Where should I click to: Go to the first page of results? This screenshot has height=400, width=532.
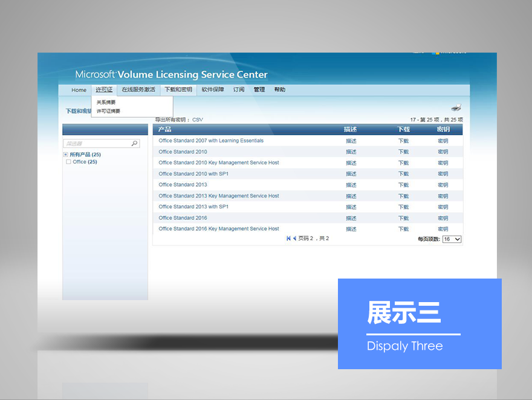pos(289,239)
